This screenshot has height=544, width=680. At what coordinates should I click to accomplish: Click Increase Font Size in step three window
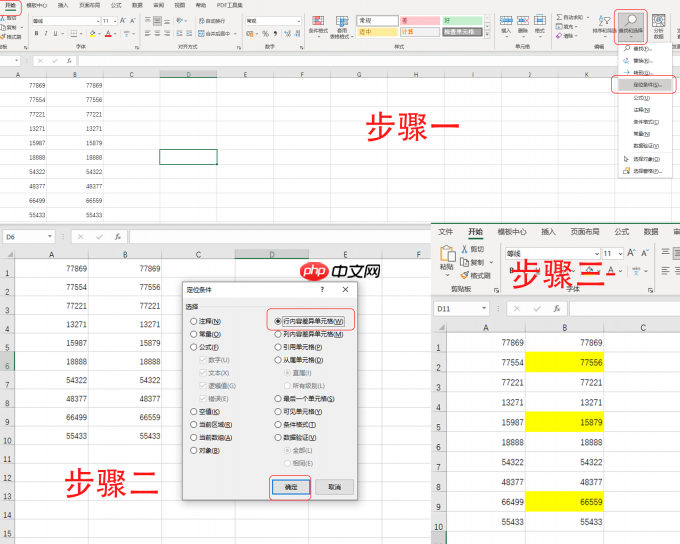(x=631, y=253)
